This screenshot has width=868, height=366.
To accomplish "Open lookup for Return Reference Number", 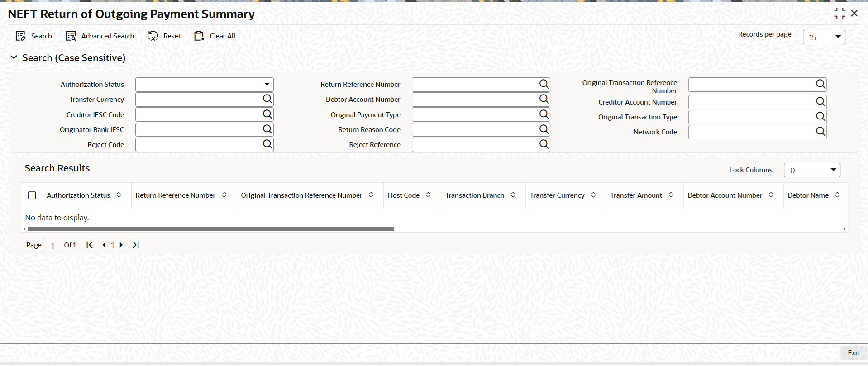I will click(544, 84).
